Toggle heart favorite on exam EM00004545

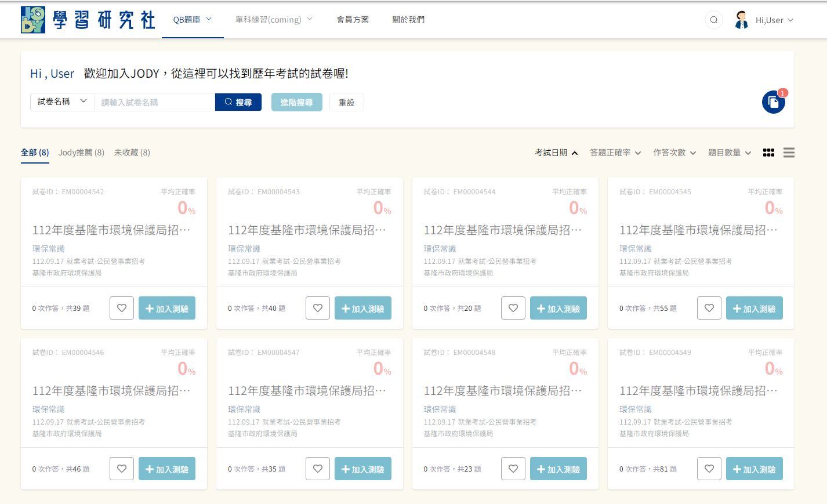709,308
